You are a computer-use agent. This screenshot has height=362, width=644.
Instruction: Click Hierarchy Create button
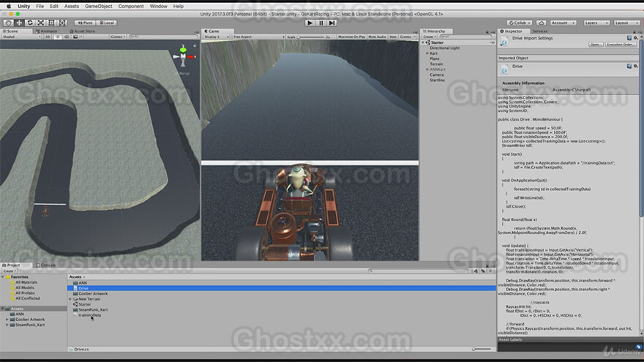tap(429, 37)
